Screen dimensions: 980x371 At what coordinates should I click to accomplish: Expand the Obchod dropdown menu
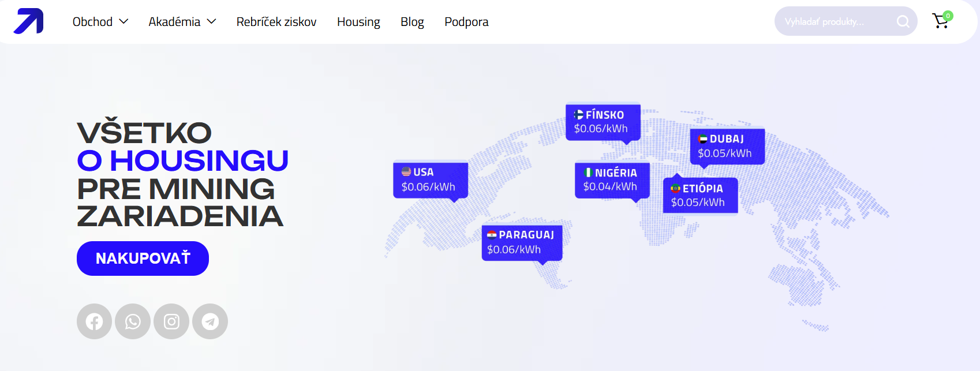(100, 22)
